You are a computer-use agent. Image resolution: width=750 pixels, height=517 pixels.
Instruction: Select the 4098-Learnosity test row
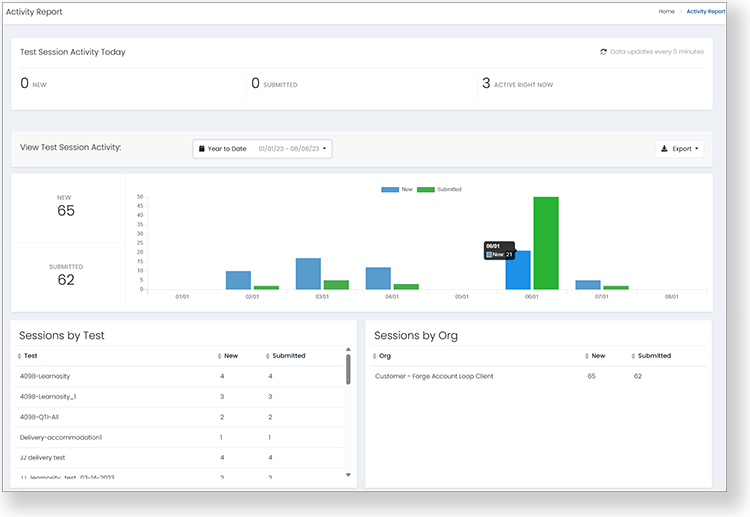45,376
